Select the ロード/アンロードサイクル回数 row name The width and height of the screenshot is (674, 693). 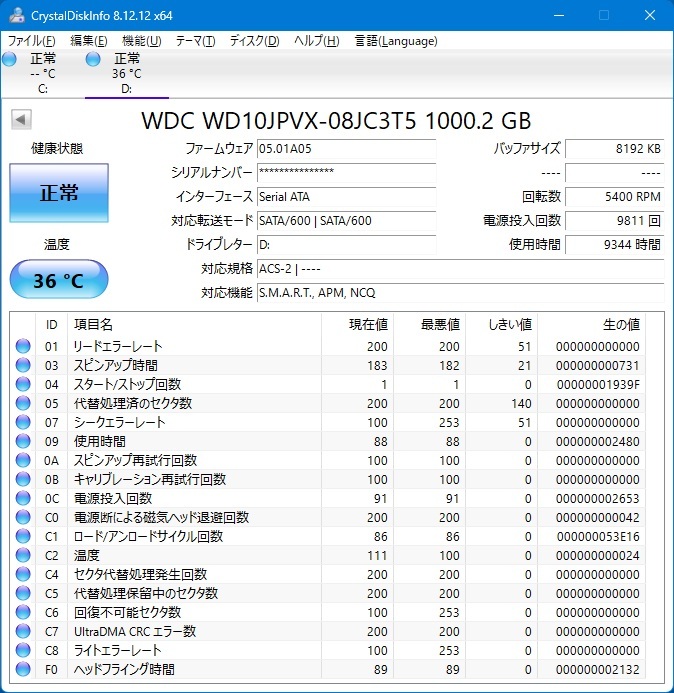pyautogui.click(x=148, y=536)
